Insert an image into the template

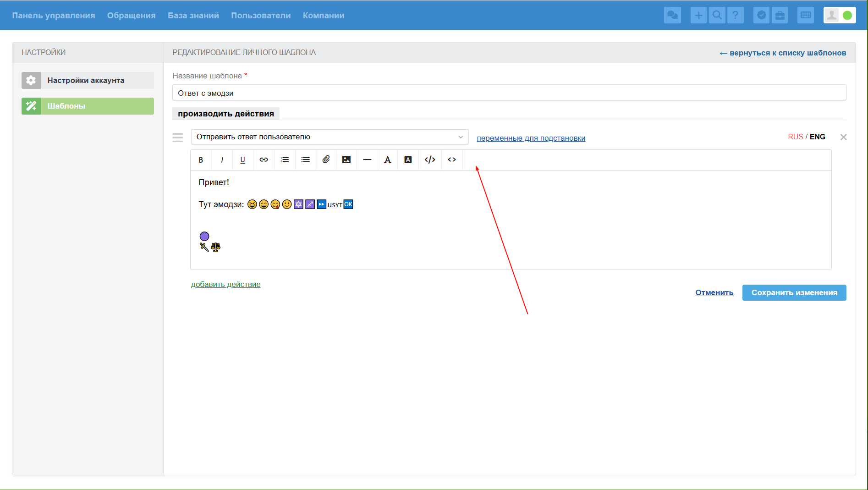point(346,160)
